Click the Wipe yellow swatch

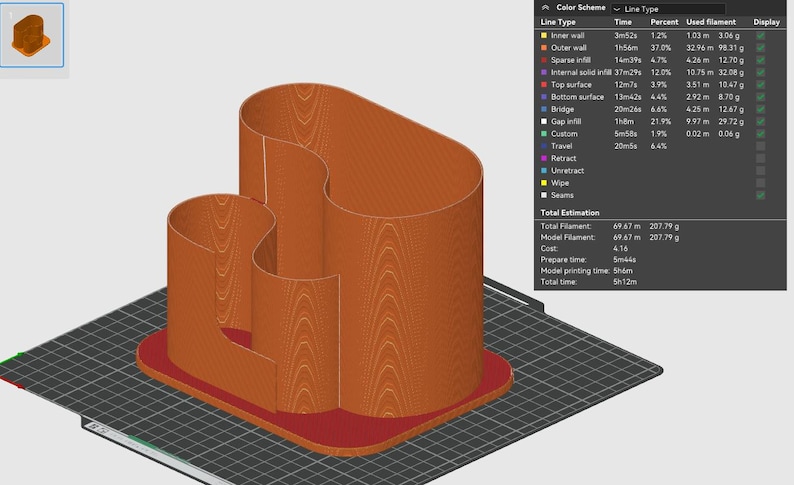544,183
